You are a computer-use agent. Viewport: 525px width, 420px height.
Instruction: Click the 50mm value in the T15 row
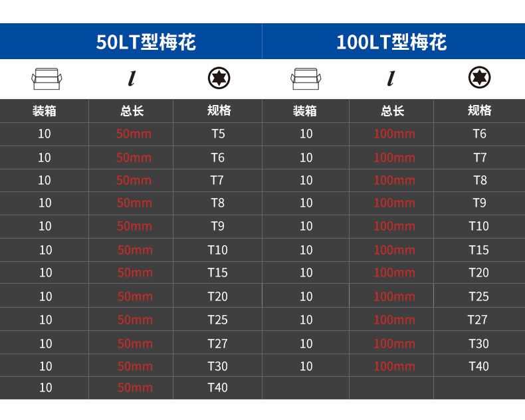click(136, 273)
